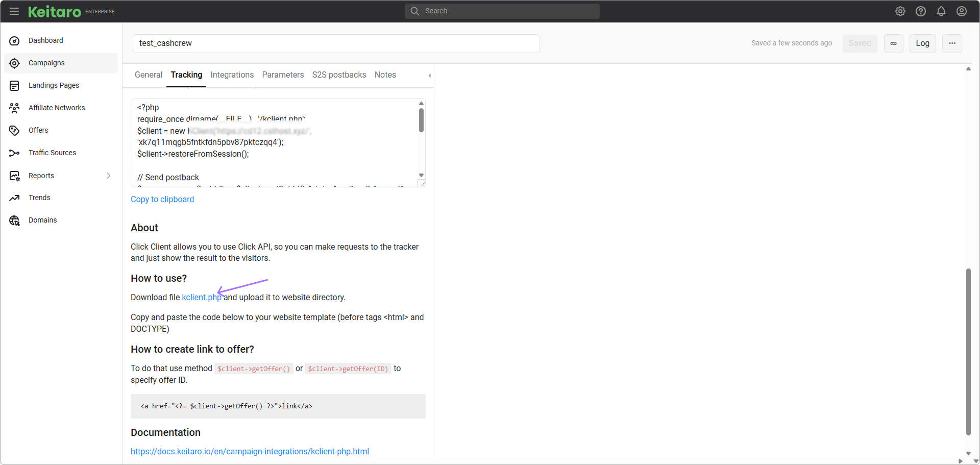Click the Traffic Sources arrows icon

pyautogui.click(x=14, y=153)
